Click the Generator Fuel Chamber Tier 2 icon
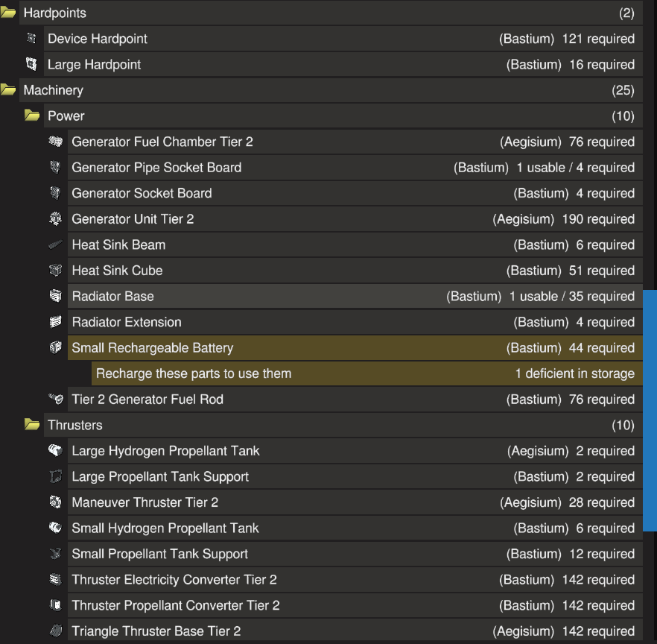 point(55,142)
